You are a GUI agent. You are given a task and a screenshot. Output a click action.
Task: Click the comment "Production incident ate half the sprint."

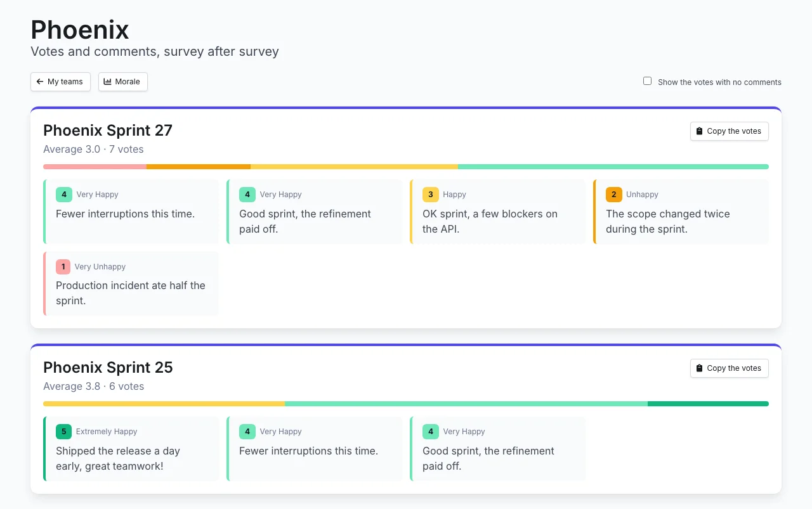(131, 293)
